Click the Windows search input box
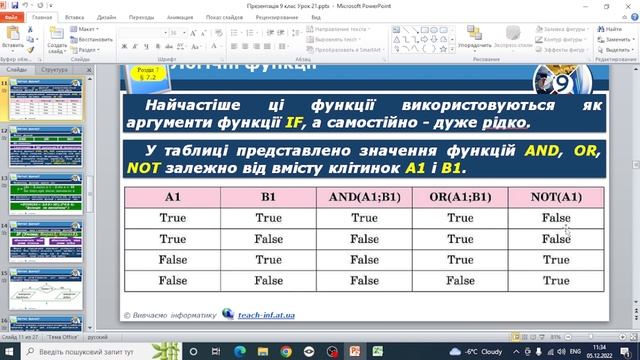Screen dimensions: 640x360 tap(101, 351)
